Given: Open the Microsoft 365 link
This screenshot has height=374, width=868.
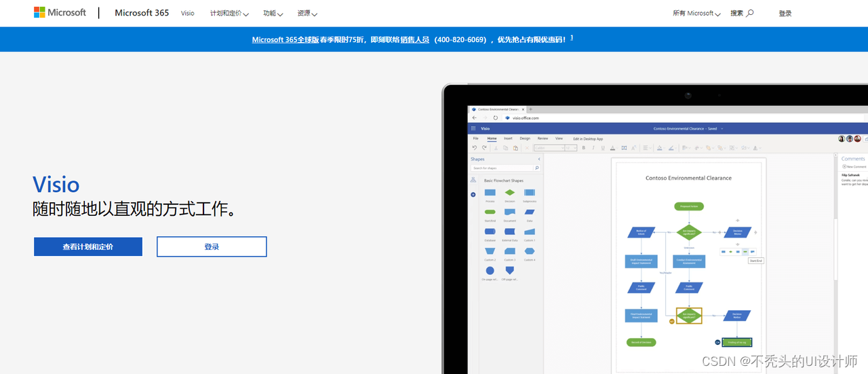Looking at the screenshot, I should (x=142, y=13).
